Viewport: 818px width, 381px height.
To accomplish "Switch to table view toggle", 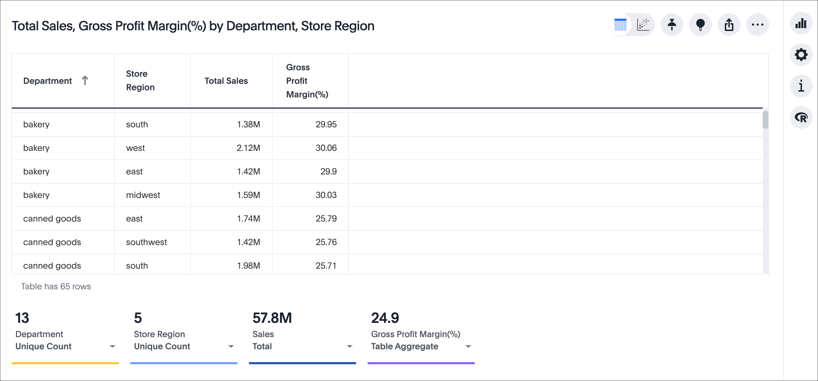I will [621, 25].
